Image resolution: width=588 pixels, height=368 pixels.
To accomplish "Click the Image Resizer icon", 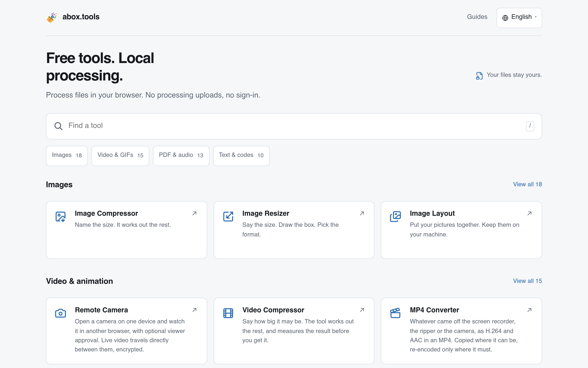I will point(228,216).
